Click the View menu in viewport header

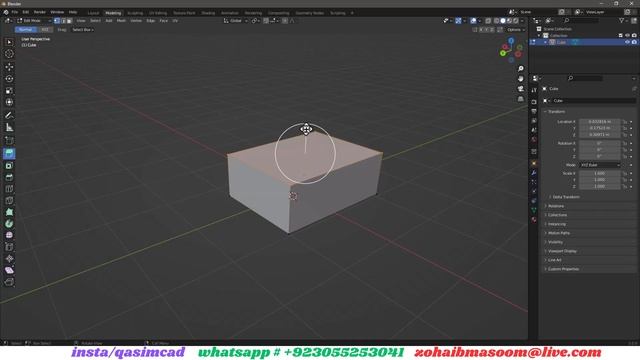pyautogui.click(x=81, y=20)
